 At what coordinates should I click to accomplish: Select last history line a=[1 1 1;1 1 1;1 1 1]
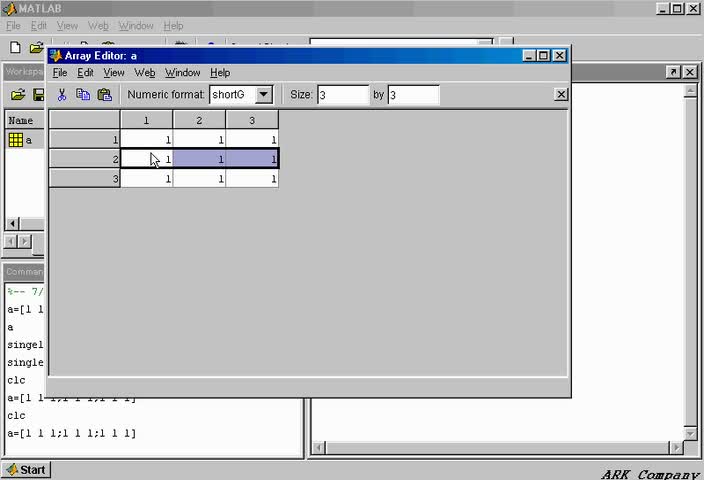coord(72,433)
